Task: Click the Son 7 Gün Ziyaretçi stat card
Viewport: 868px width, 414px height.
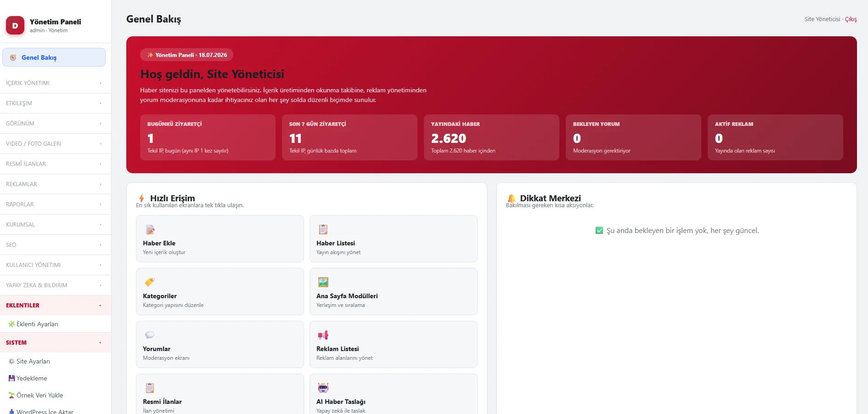Action: 349,137
